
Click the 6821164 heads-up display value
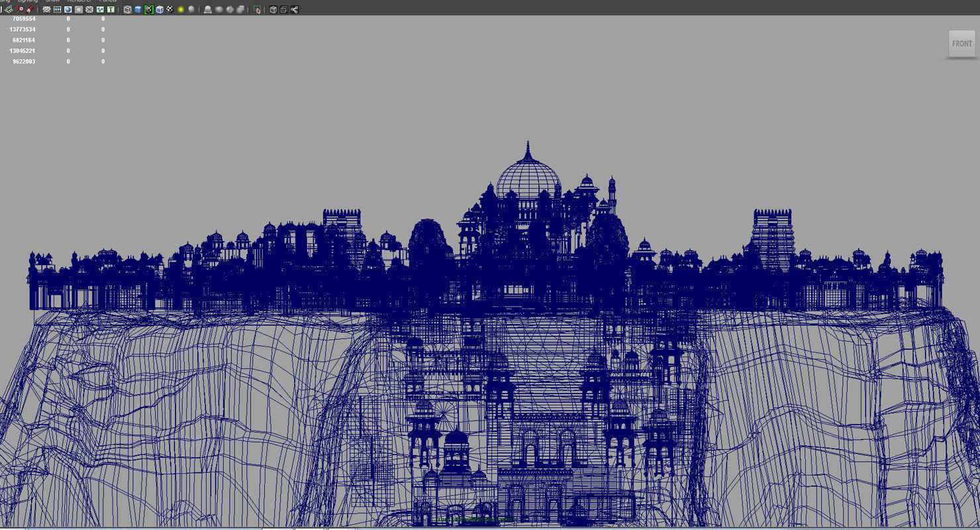[24, 40]
